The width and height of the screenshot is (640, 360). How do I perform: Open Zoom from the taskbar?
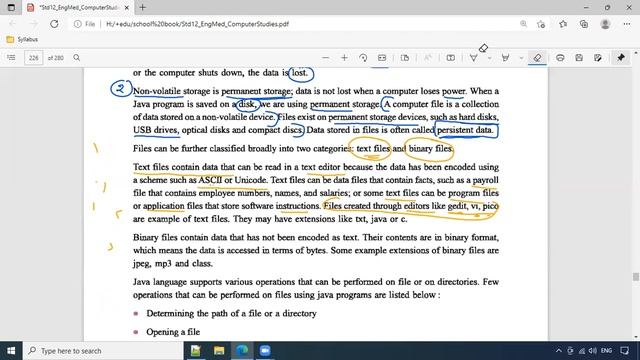coord(265,351)
